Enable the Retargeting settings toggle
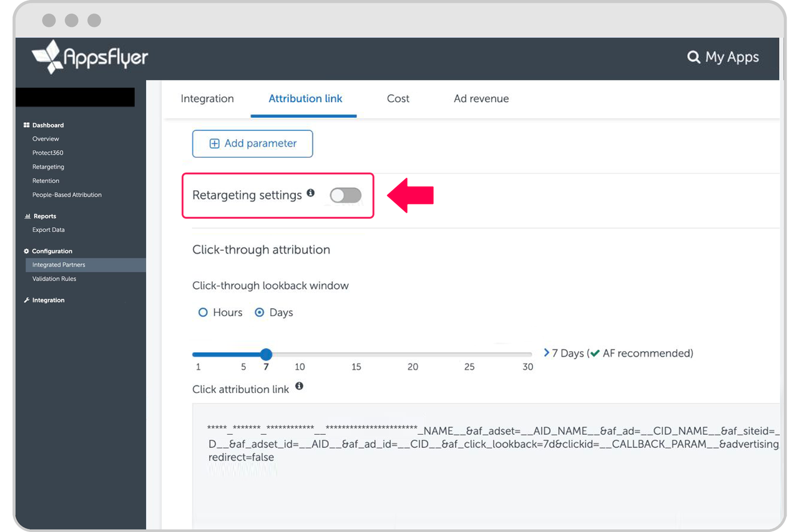This screenshot has width=799, height=532. 346,195
